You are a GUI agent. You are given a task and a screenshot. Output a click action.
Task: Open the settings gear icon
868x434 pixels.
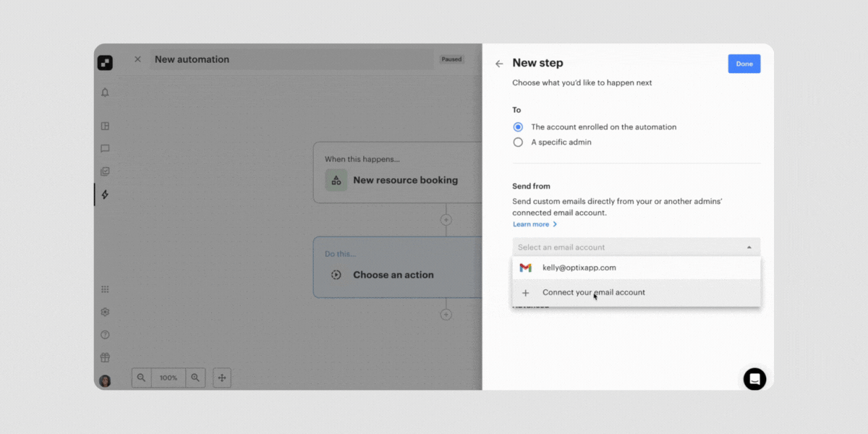pos(105,312)
